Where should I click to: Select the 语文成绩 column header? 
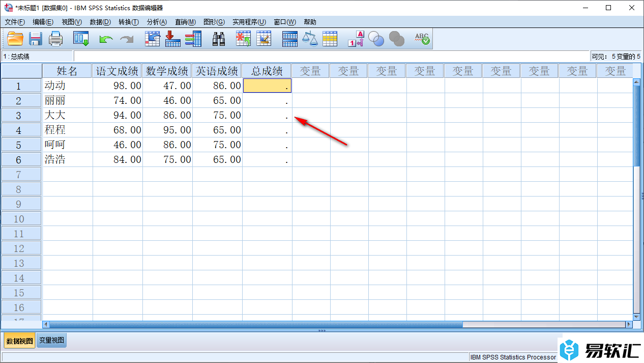point(118,71)
